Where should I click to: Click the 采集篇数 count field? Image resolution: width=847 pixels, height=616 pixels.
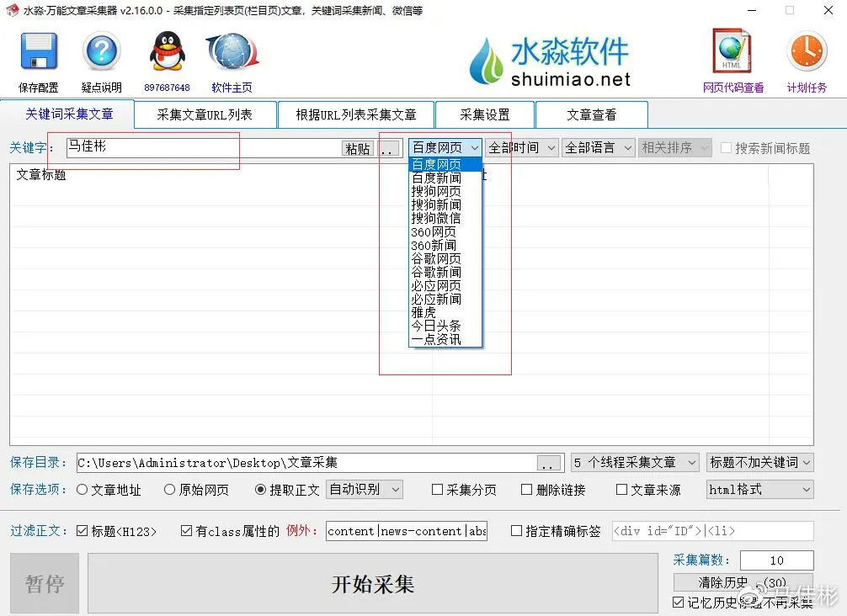pyautogui.click(x=777, y=560)
